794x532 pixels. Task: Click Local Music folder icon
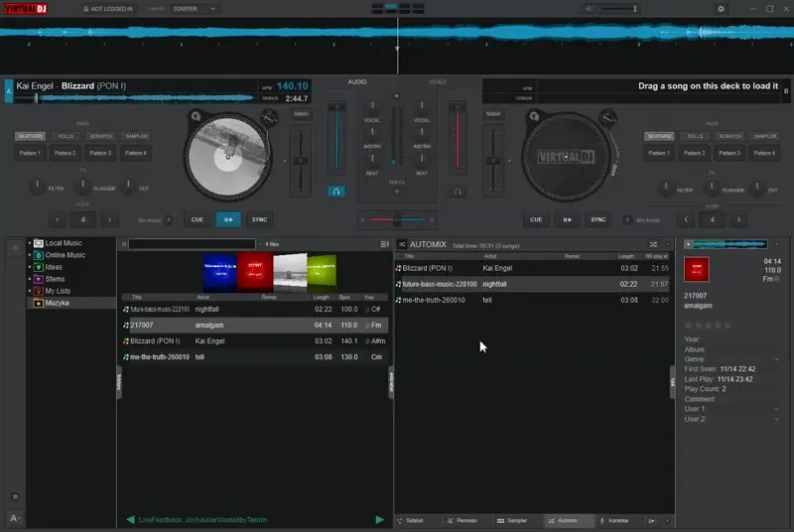(x=38, y=243)
